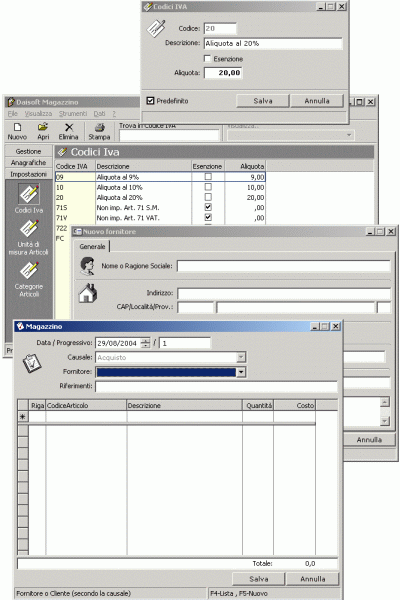Click the house icon beside Indirizzo
Viewport: 400px width, 600px height.
88,293
